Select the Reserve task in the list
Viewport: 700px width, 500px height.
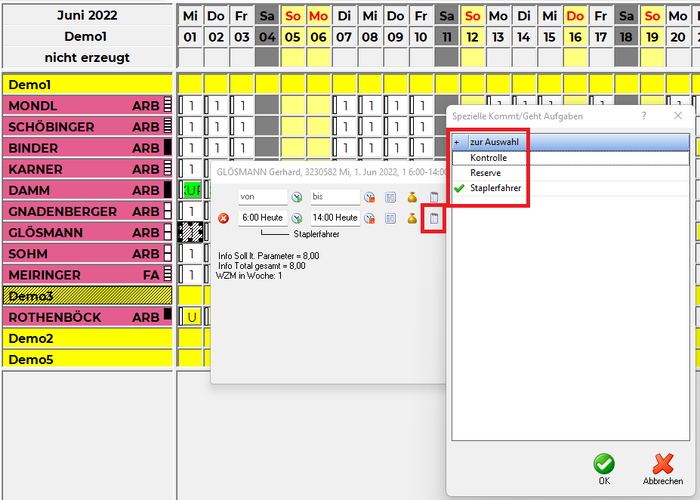[486, 173]
